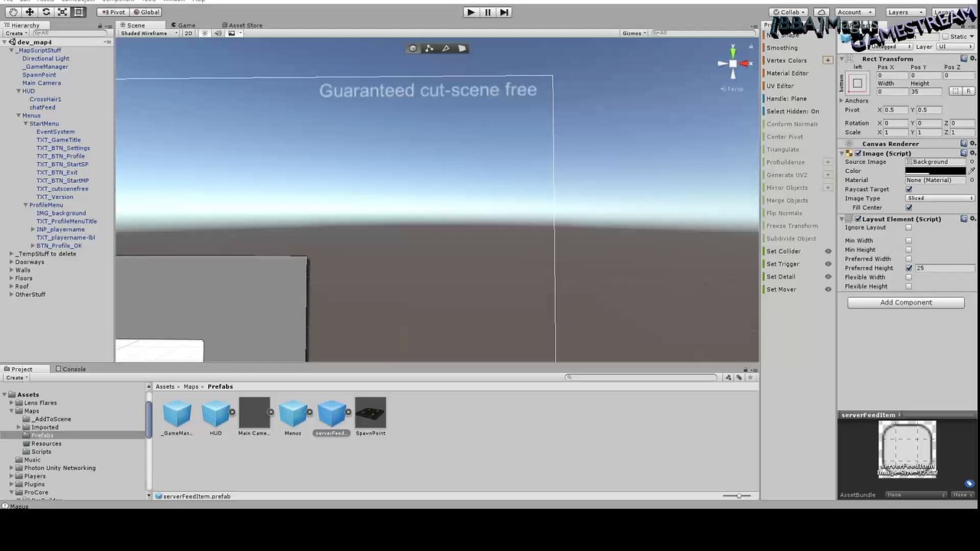
Task: Open ProBuilder Material Editor
Action: coord(787,73)
